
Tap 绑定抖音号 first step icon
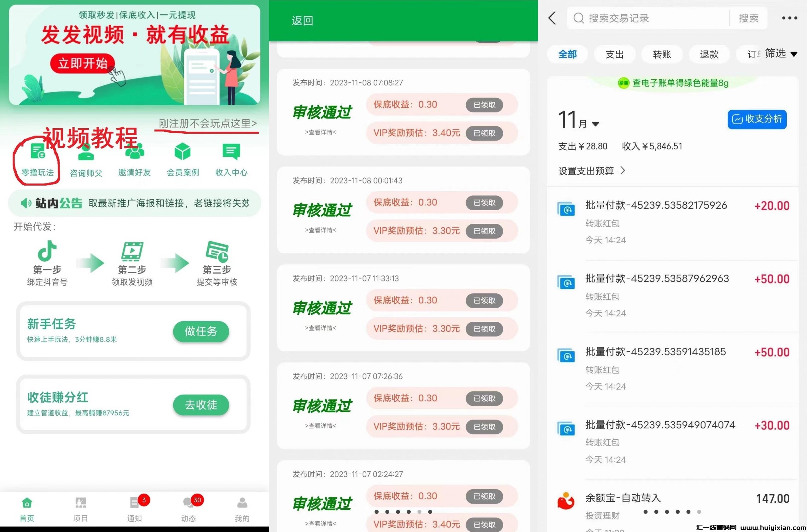47,252
